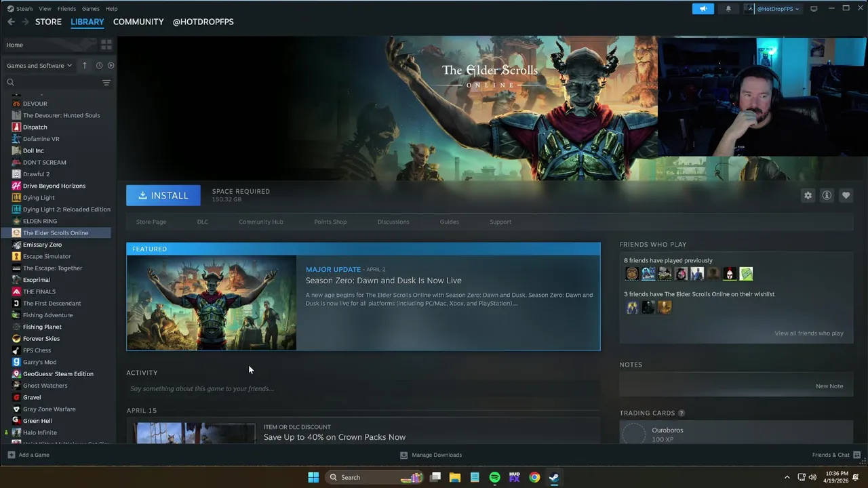
Task: Click View all friends who play
Action: click(809, 333)
